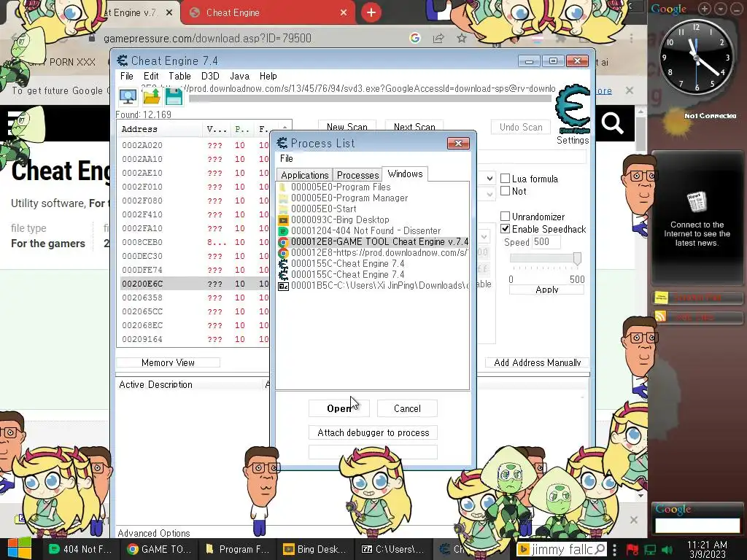Click the red flag tray icon

pyautogui.click(x=632, y=550)
